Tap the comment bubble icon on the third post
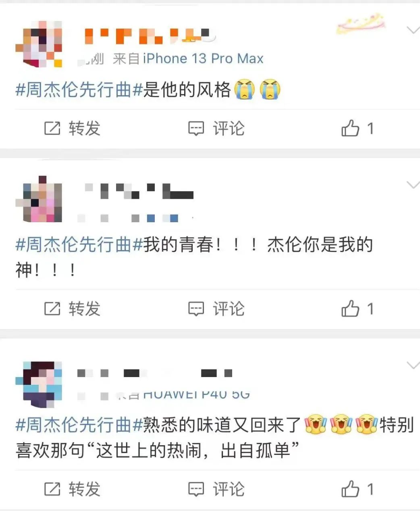The width and height of the screenshot is (420, 511). click(196, 489)
